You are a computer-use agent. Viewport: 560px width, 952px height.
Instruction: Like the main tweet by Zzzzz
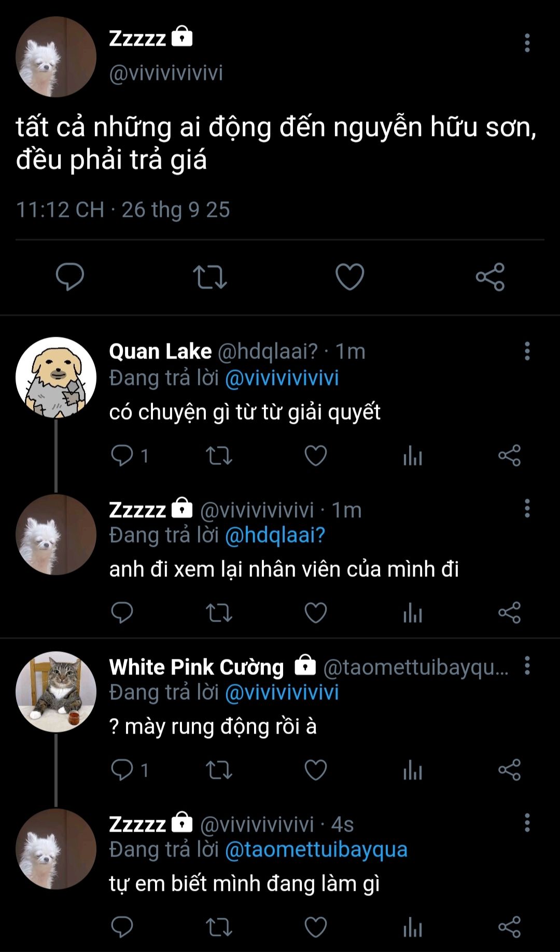[349, 277]
